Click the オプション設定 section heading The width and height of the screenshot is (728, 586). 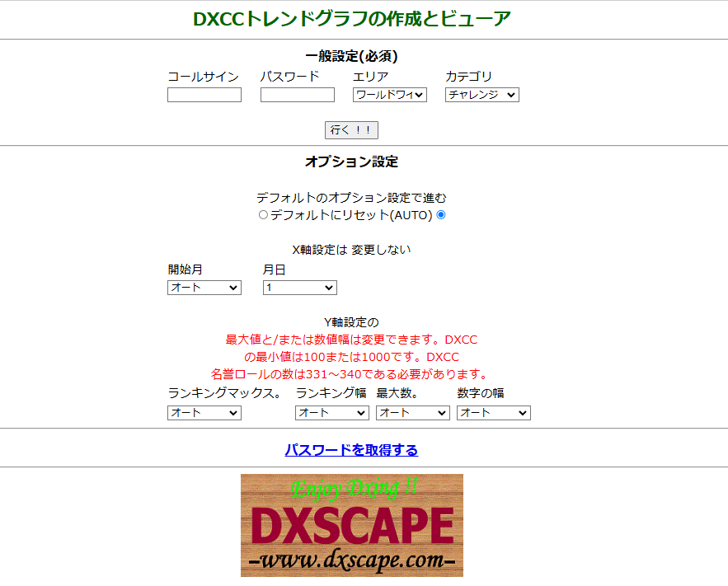[x=351, y=162]
